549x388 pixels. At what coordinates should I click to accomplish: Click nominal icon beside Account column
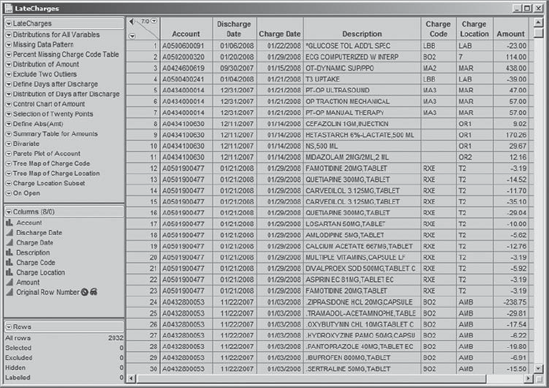9,223
